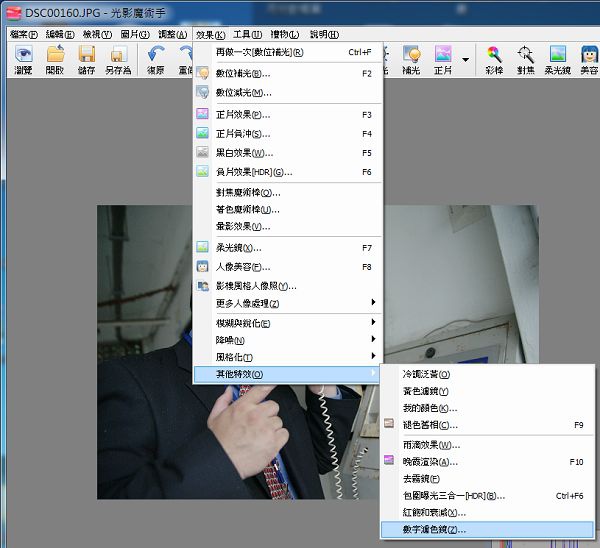The width and height of the screenshot is (600, 548).
Task: Choose 晚霞渲染 from the submenu
Action: (x=428, y=462)
